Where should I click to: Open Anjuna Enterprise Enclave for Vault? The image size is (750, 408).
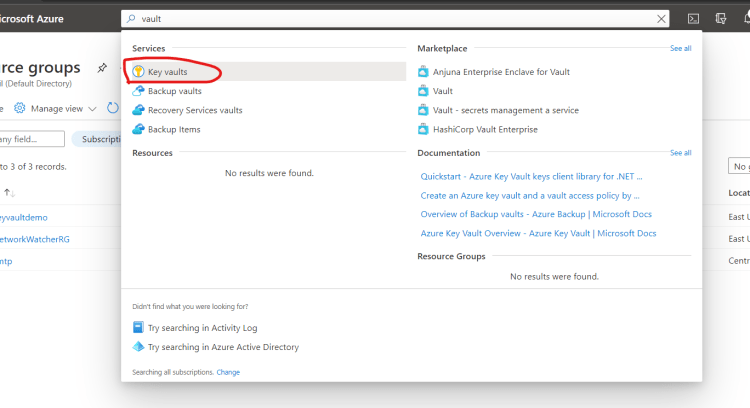coord(501,72)
